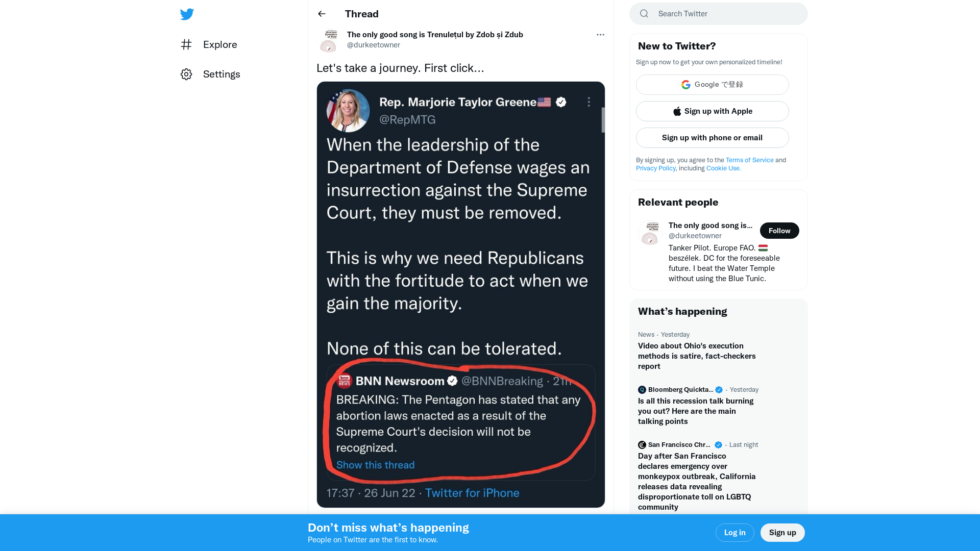Screen dimensions: 980x551
Task: Open the embedded tweet screenshot image
Action: click(x=460, y=294)
